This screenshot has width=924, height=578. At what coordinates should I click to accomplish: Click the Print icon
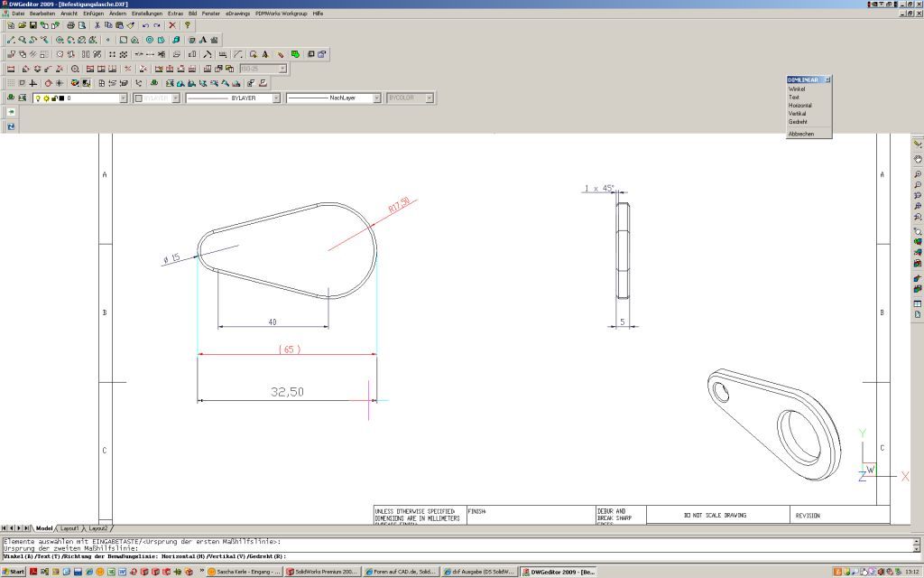coord(70,25)
